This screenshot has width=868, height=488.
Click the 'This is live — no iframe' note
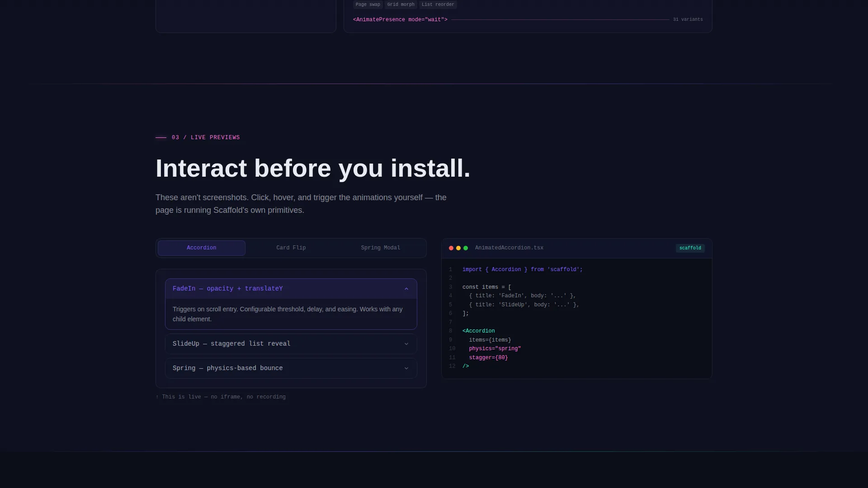point(221,397)
